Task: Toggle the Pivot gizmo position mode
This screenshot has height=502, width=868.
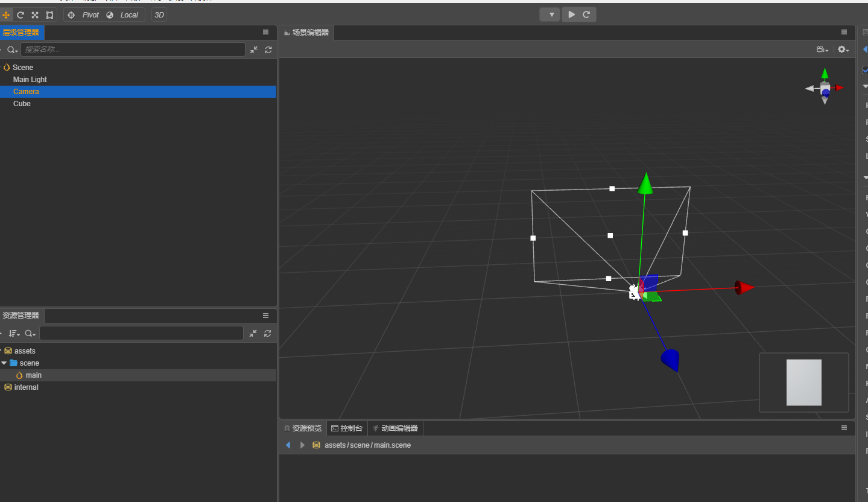Action: pyautogui.click(x=84, y=15)
